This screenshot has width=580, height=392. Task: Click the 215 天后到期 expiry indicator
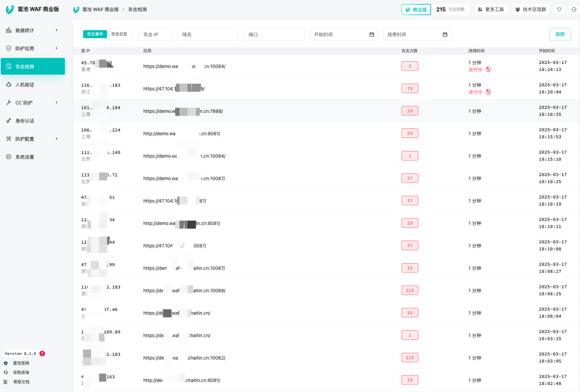pos(451,10)
